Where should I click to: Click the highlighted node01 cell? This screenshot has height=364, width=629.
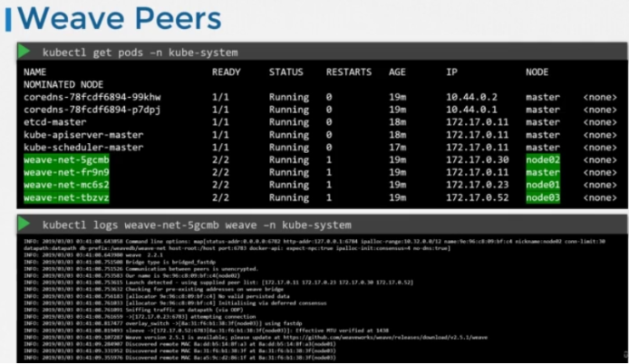(x=543, y=185)
